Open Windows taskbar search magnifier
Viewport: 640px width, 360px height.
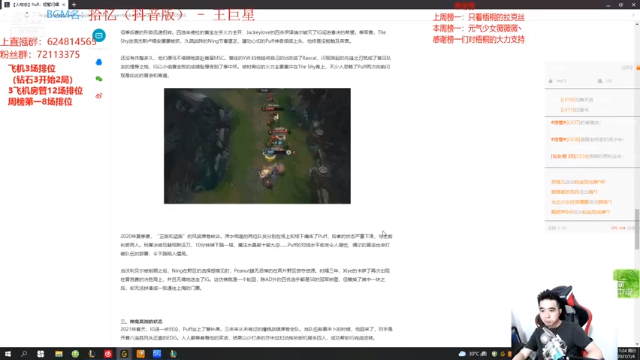pyautogui.click(x=24, y=354)
